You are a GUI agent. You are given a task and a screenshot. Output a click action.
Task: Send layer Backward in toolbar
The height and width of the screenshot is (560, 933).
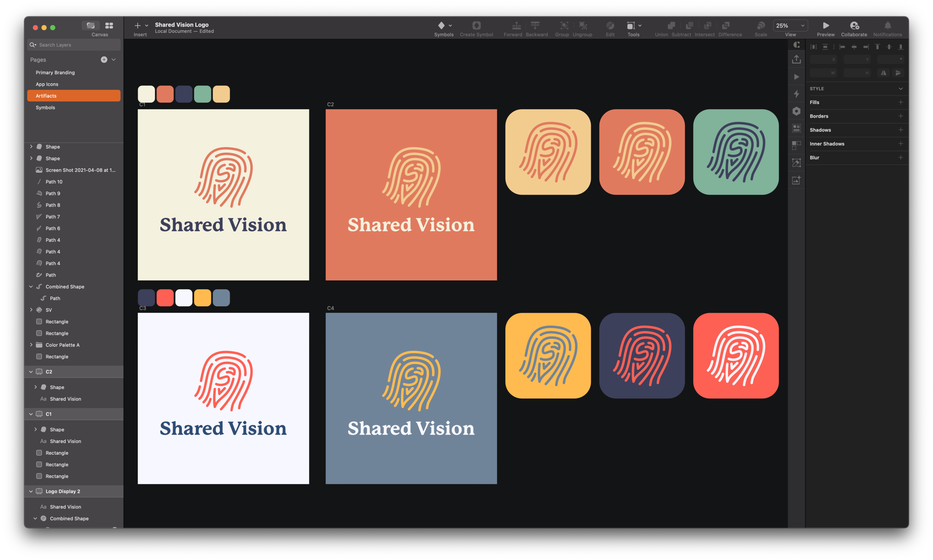point(535,26)
